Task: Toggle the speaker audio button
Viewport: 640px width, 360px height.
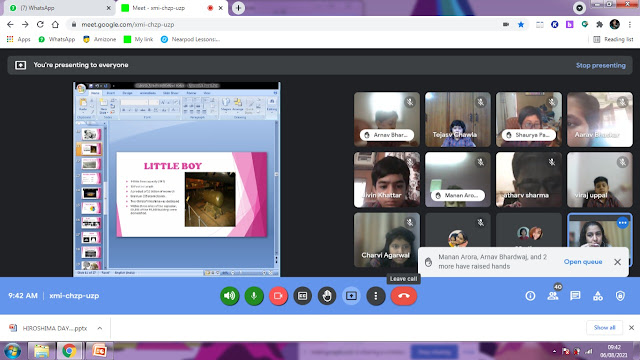Action: point(230,296)
